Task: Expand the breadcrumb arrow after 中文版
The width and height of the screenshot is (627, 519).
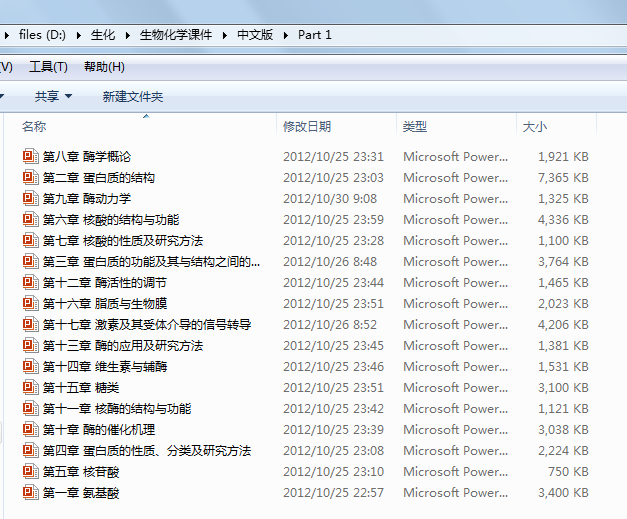Action: pos(285,35)
